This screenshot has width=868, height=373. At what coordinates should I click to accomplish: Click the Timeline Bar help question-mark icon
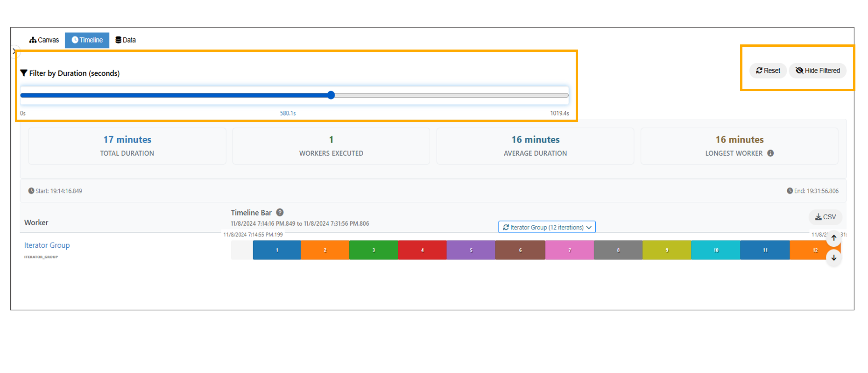(x=280, y=213)
